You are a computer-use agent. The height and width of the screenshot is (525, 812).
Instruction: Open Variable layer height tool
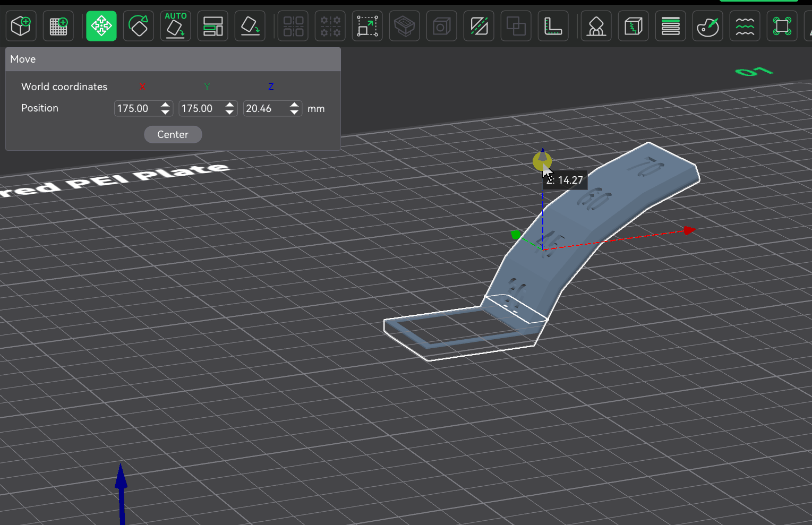pos(671,26)
